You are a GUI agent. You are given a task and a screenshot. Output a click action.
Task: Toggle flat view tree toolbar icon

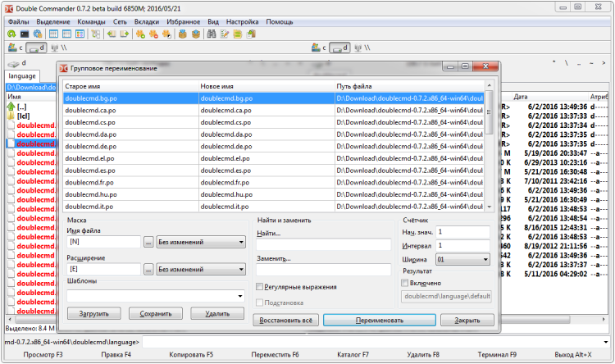(95, 34)
